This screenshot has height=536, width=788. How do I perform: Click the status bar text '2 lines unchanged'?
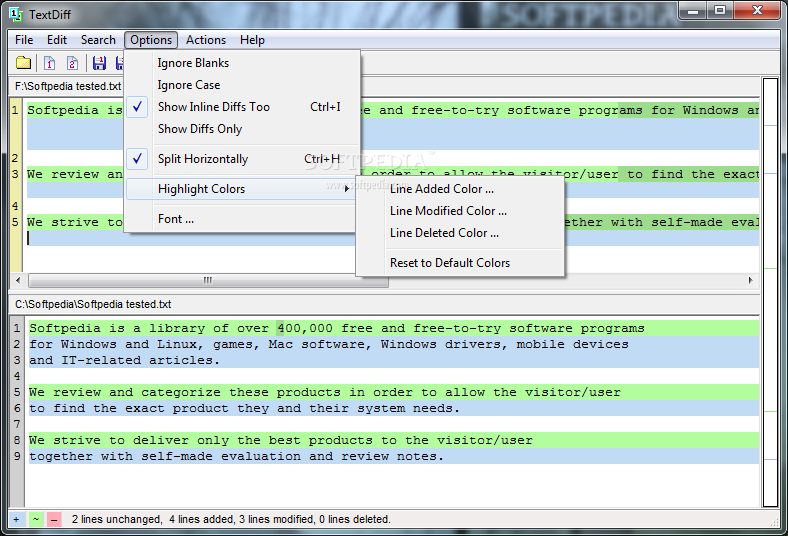pos(117,519)
